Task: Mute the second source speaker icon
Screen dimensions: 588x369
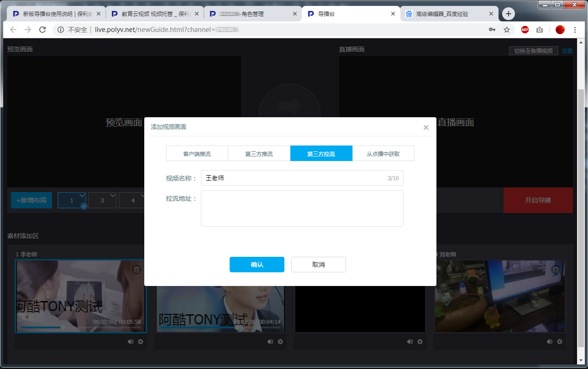Action: (270, 342)
